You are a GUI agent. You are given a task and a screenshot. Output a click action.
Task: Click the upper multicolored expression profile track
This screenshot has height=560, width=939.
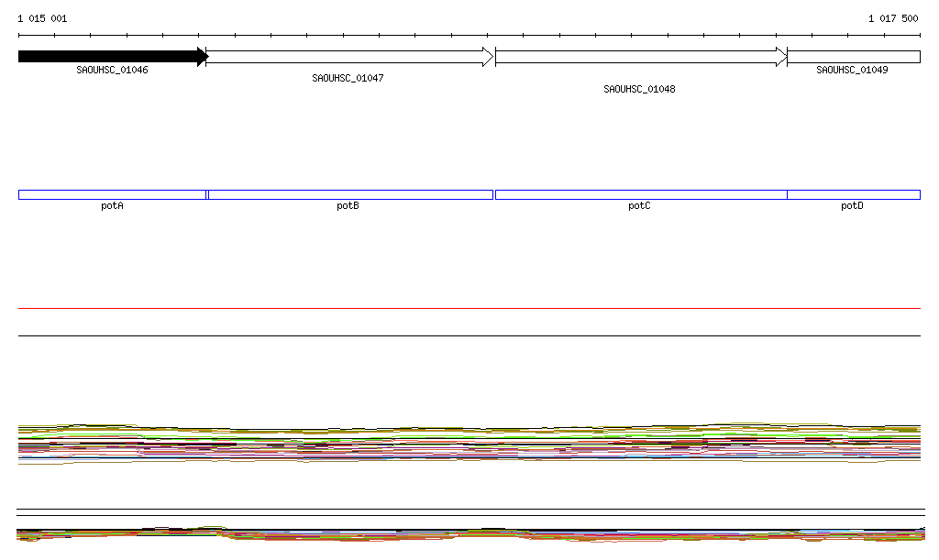tap(469, 444)
